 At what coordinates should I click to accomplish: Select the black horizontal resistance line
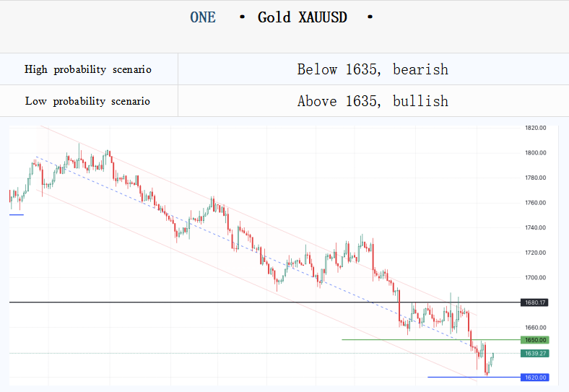pos(217,302)
